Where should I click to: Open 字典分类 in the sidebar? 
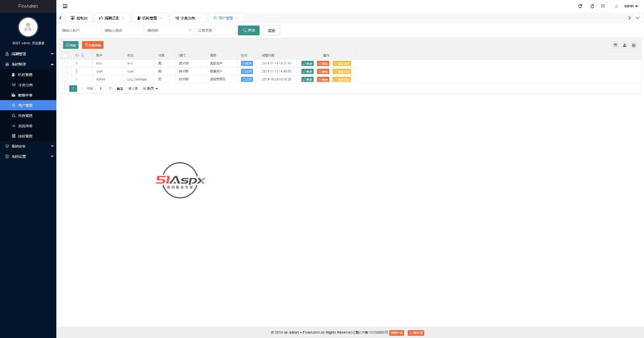point(28,85)
